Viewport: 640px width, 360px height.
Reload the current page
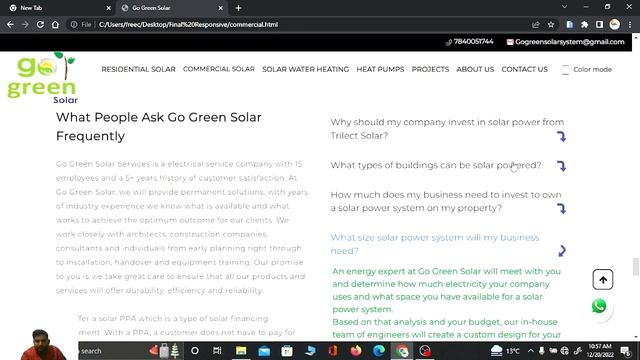[40, 24]
